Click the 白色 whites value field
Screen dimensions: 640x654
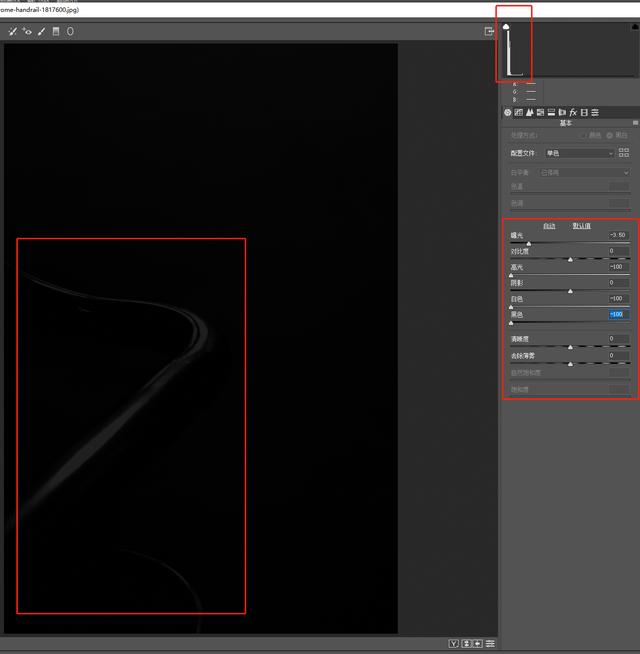point(619,299)
